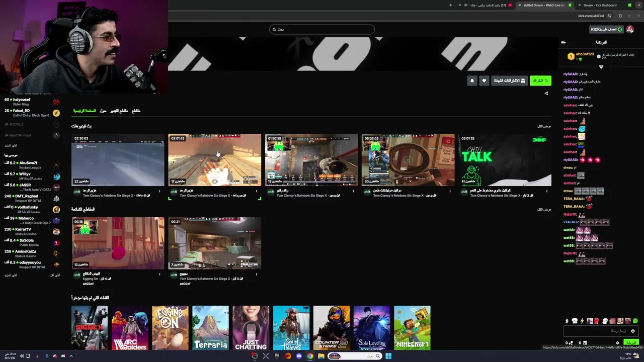
Task: Select the green home channel tab
Action: (x=85, y=111)
